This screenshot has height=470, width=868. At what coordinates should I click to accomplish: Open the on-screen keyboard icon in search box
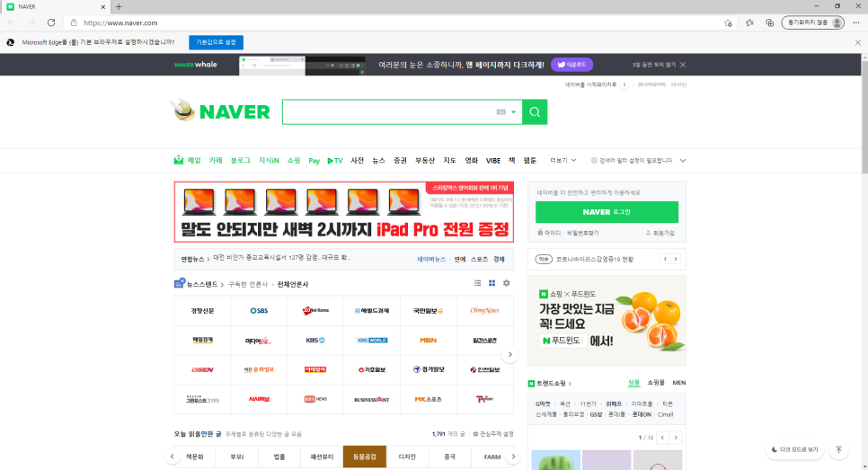tap(501, 111)
